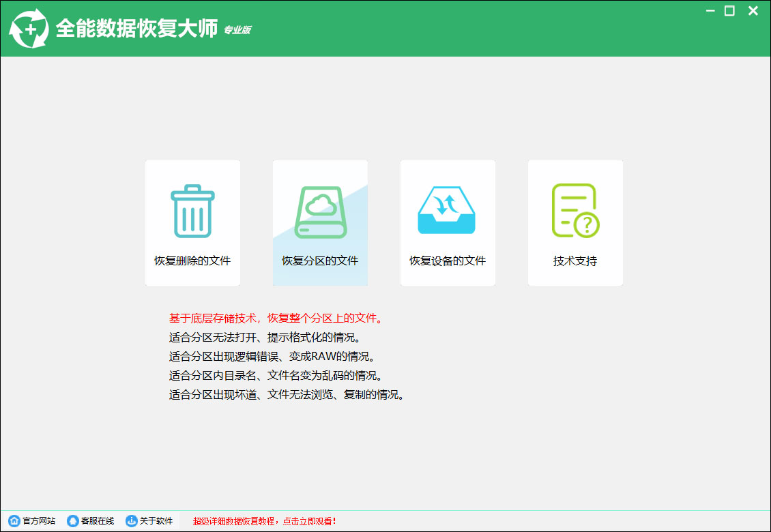This screenshot has width=771, height=532.
Task: Select the trash bin icon for deleted file recovery
Action: (192, 209)
